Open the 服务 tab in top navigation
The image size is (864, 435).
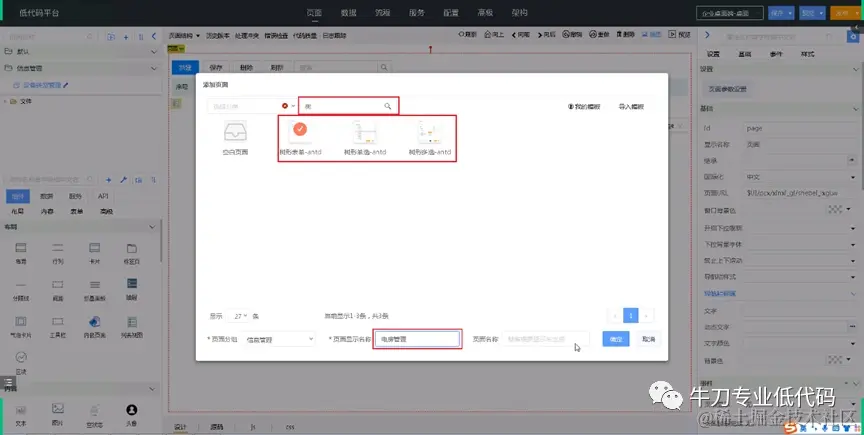417,13
